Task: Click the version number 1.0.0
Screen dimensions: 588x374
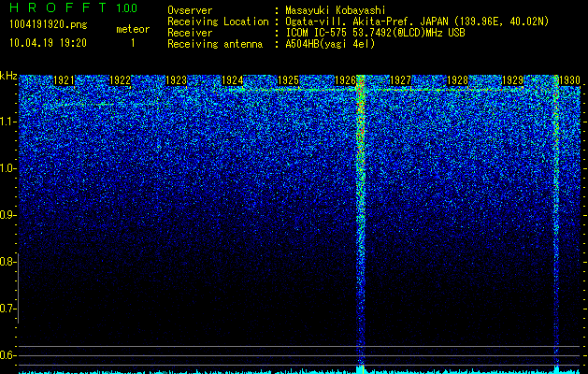Action: click(127, 8)
